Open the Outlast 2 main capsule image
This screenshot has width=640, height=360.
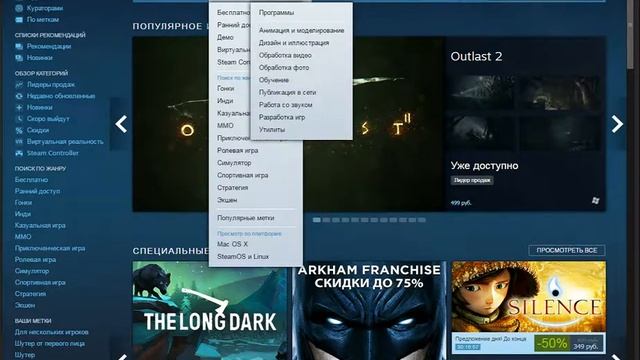point(289,124)
